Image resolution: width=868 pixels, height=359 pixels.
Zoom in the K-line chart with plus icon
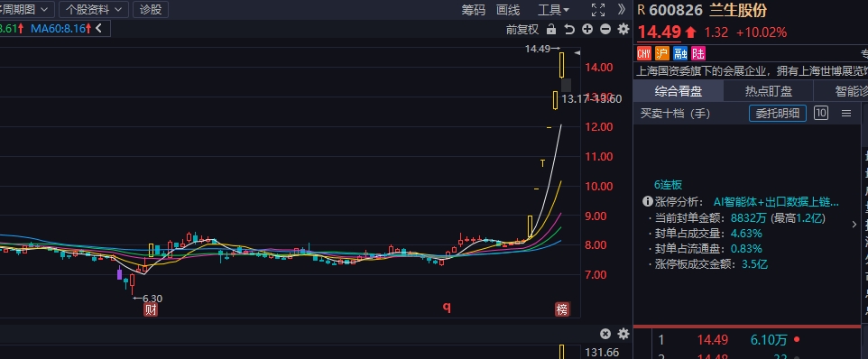(587, 30)
